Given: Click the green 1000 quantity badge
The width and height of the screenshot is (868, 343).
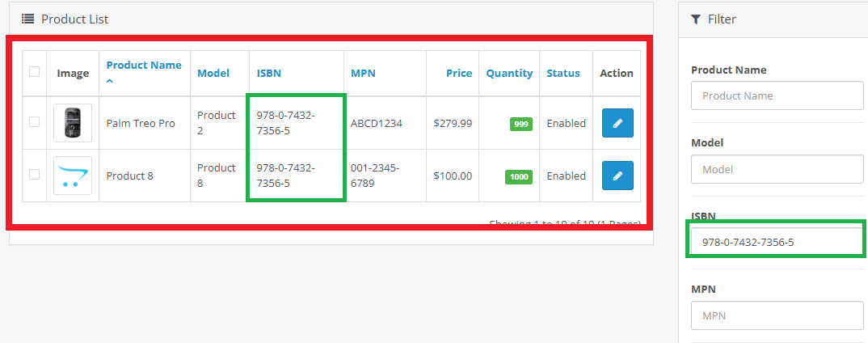Looking at the screenshot, I should (x=519, y=176).
